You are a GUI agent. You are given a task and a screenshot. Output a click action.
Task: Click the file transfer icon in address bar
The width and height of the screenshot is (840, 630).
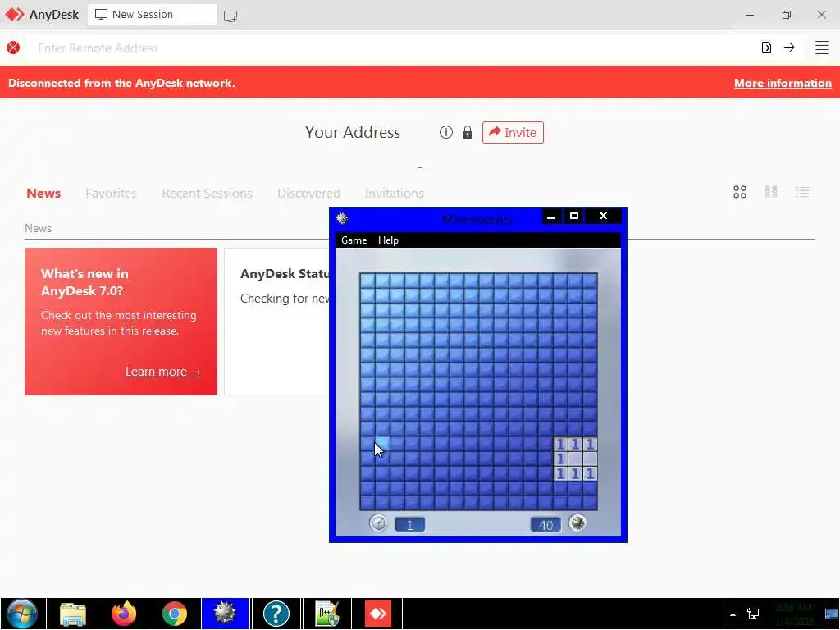click(767, 48)
